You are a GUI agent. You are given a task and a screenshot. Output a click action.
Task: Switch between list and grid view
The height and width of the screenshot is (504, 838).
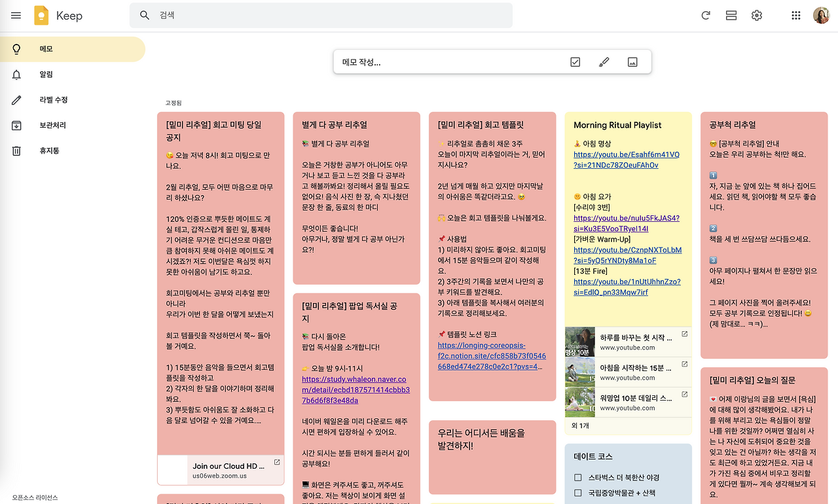tap(731, 15)
